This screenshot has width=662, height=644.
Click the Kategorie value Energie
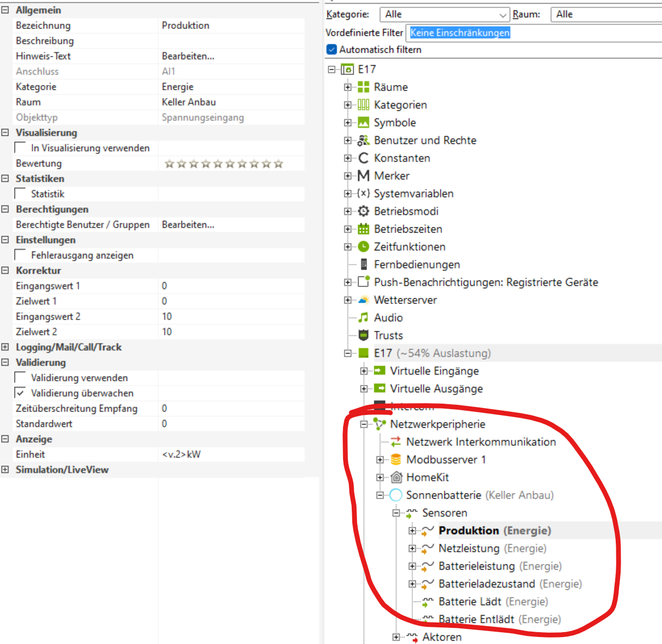tap(231, 87)
